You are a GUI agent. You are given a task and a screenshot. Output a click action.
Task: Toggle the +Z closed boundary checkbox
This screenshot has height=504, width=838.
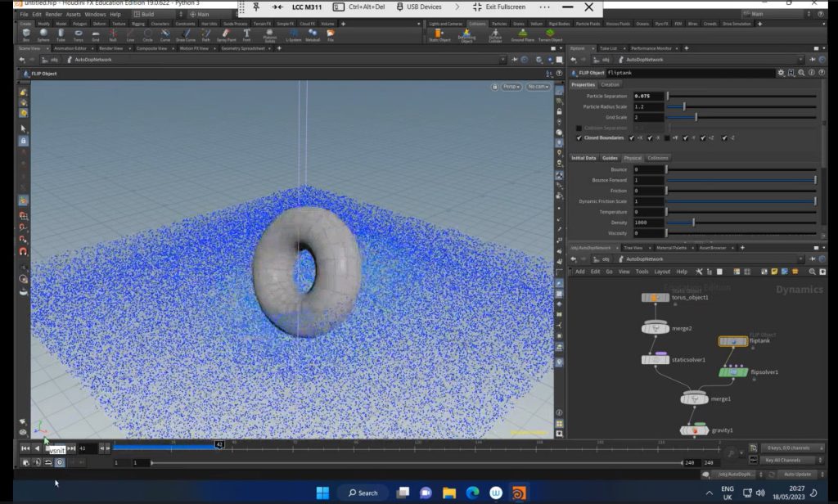coord(703,138)
